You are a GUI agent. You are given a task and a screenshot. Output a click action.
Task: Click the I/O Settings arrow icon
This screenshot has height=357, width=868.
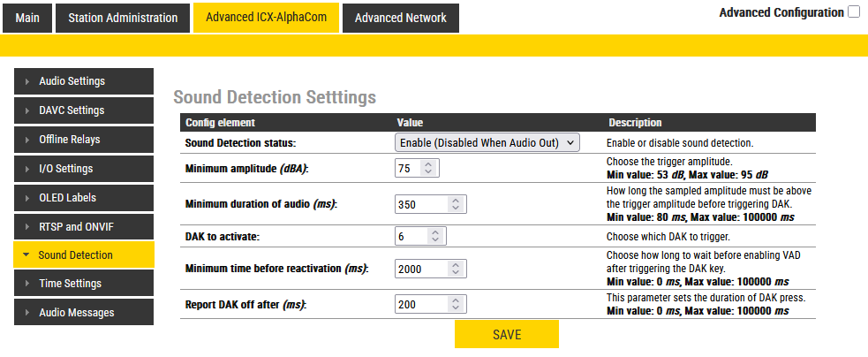pyautogui.click(x=28, y=169)
